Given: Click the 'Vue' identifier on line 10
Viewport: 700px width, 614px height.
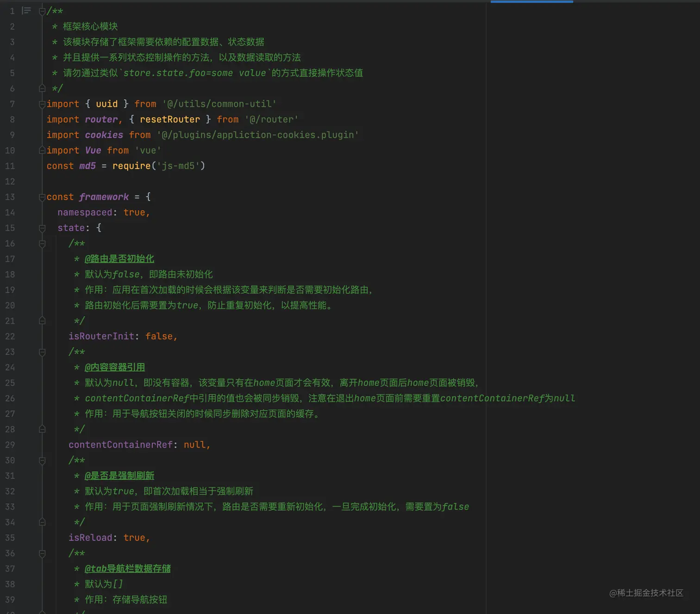Looking at the screenshot, I should [93, 150].
